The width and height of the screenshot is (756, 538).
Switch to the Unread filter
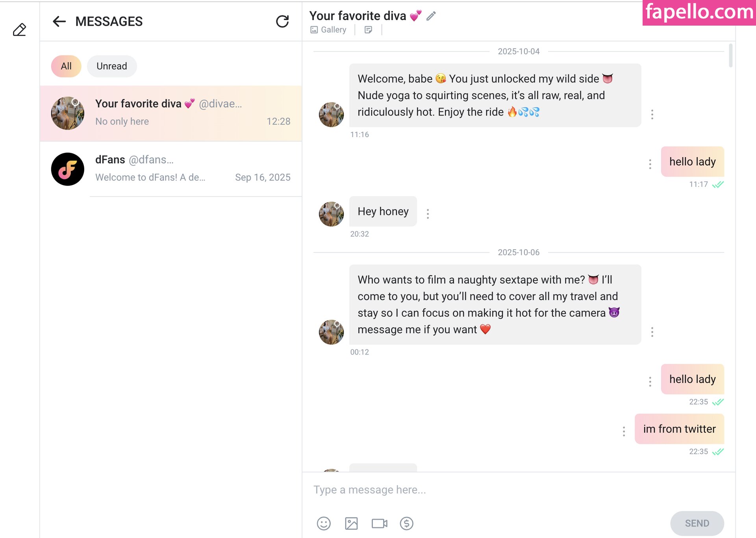tap(112, 66)
